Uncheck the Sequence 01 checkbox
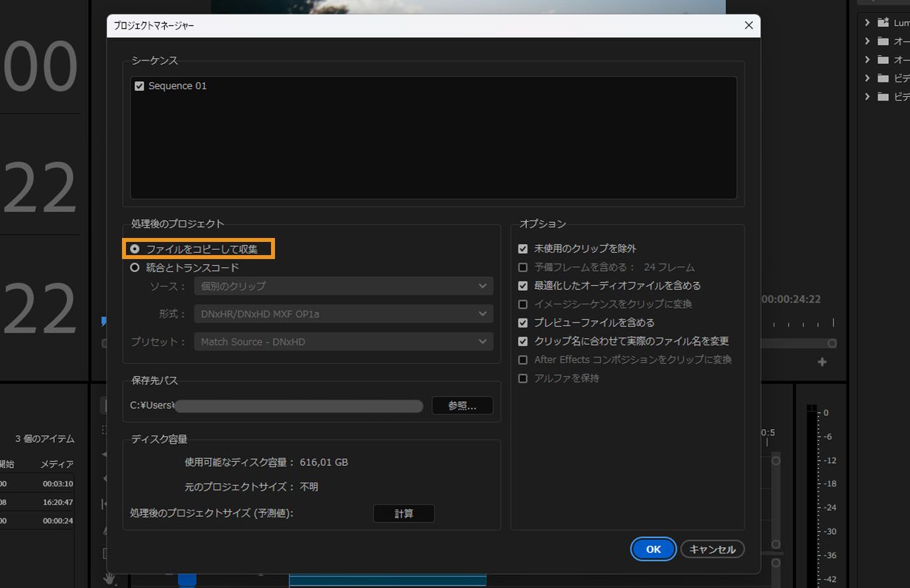 point(140,85)
